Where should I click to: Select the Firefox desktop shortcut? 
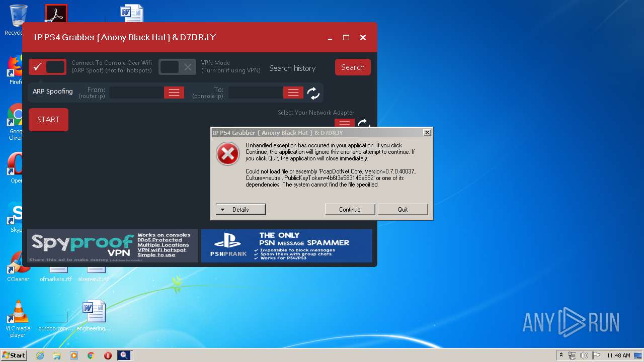point(16,70)
